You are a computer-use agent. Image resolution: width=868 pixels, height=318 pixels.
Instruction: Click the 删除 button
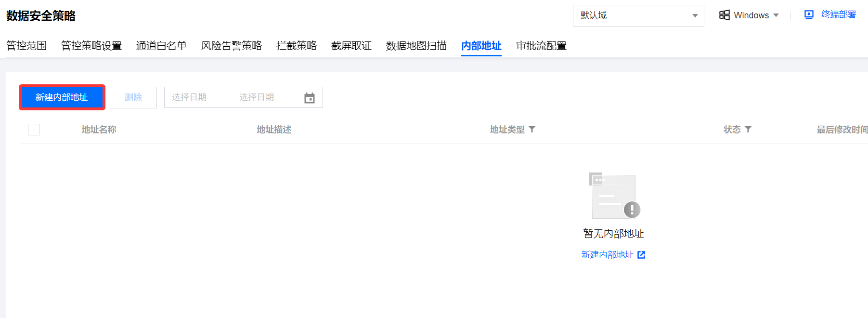[133, 97]
